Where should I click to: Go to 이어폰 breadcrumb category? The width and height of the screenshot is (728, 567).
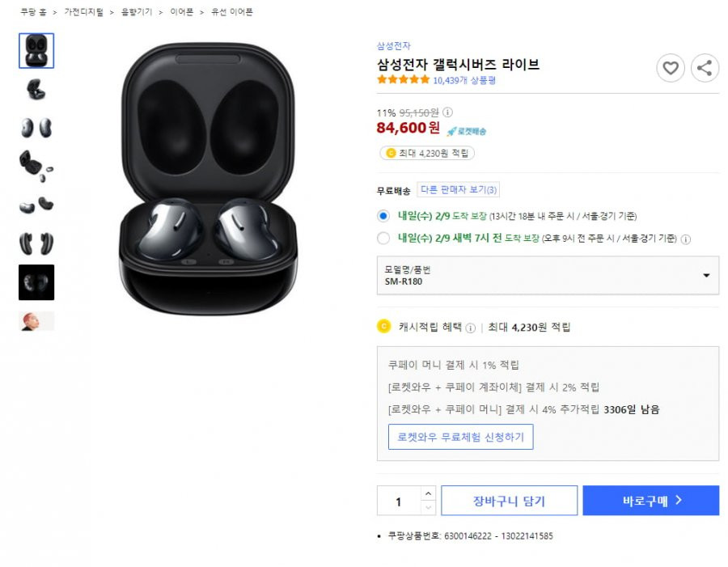pos(181,12)
